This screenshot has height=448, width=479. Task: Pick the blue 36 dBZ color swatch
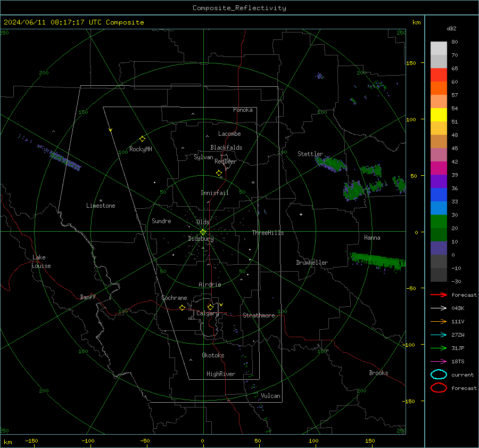coord(439,195)
